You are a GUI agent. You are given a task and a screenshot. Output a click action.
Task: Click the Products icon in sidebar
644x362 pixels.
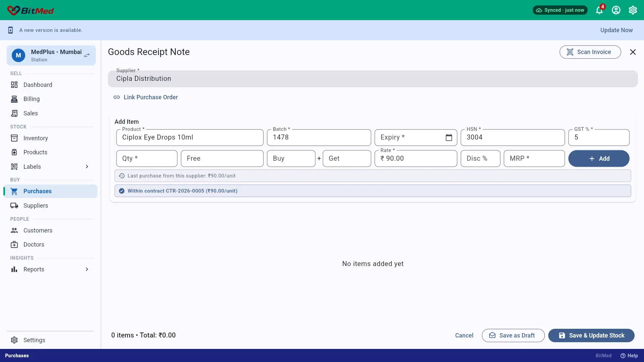[14, 152]
